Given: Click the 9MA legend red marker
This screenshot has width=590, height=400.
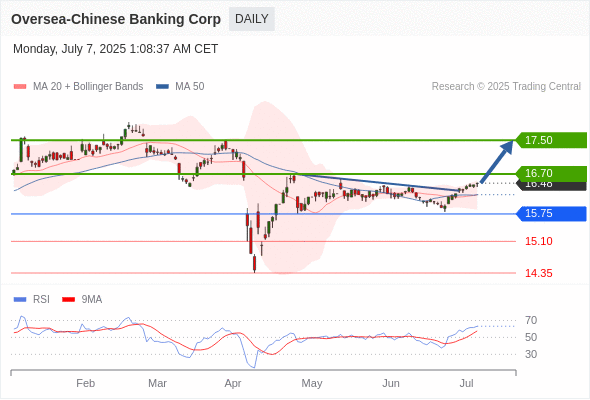Looking at the screenshot, I should 68,300.
